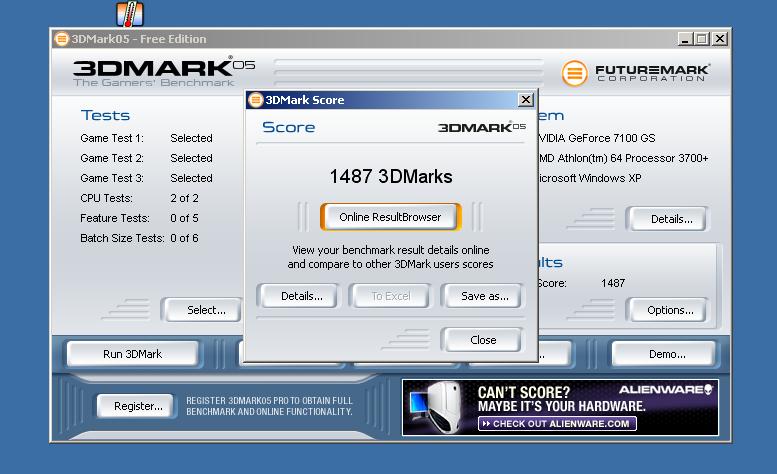
Task: Click the 3DMark05 - Free Edition title bar
Action: click(x=390, y=39)
